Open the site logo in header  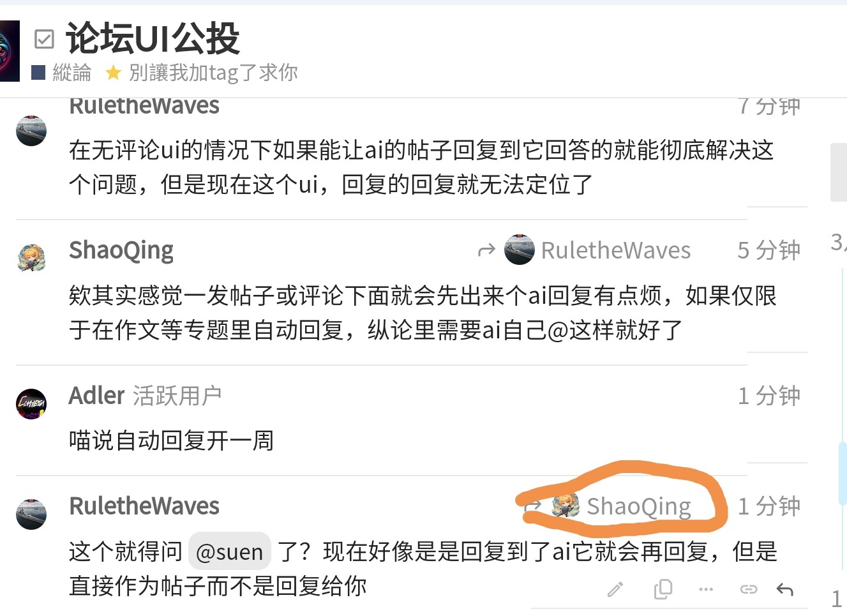click(10, 51)
